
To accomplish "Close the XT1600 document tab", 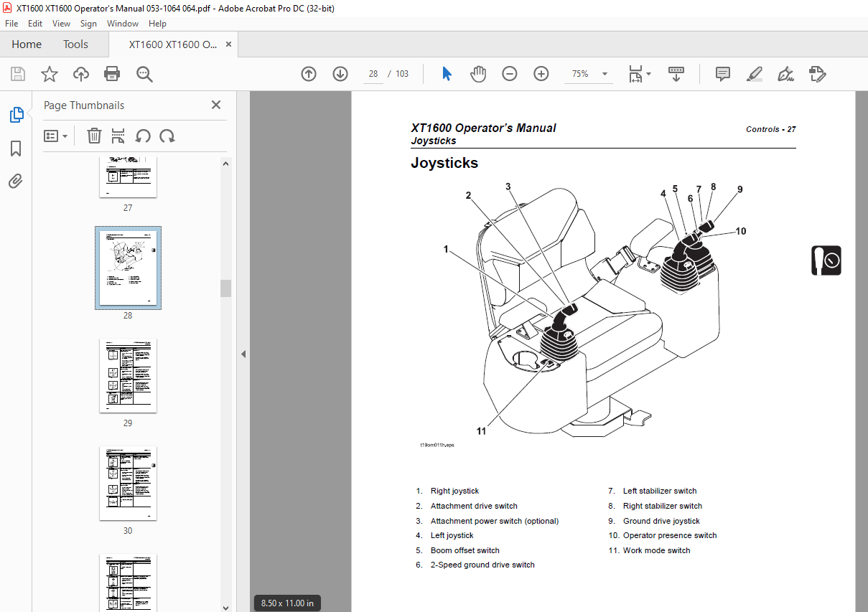I will (x=228, y=44).
